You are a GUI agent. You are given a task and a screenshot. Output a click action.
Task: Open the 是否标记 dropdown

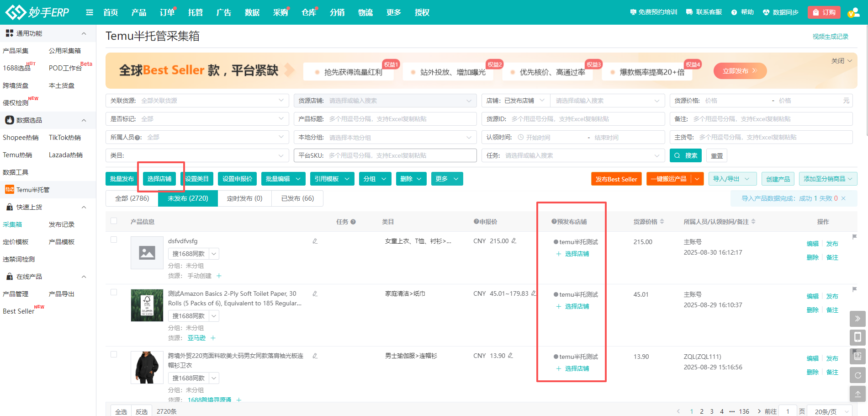197,119
